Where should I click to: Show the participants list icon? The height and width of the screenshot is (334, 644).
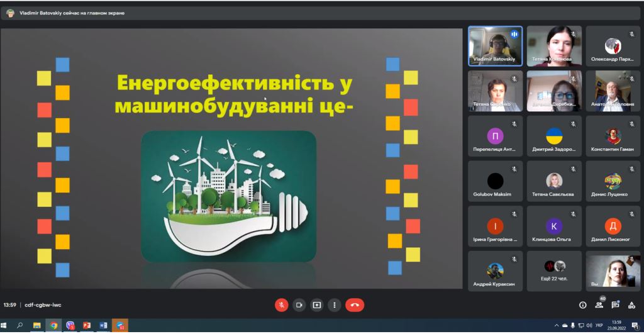(x=599, y=304)
